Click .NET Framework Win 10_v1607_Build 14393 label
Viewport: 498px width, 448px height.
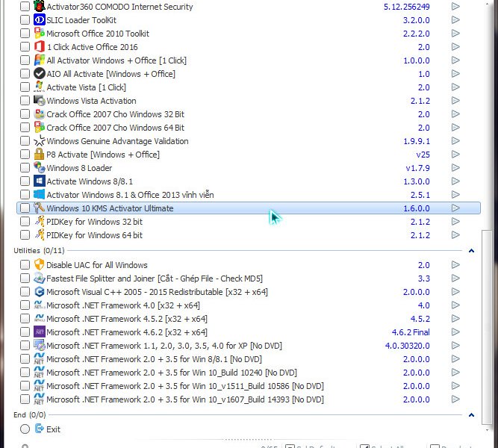point(185,399)
